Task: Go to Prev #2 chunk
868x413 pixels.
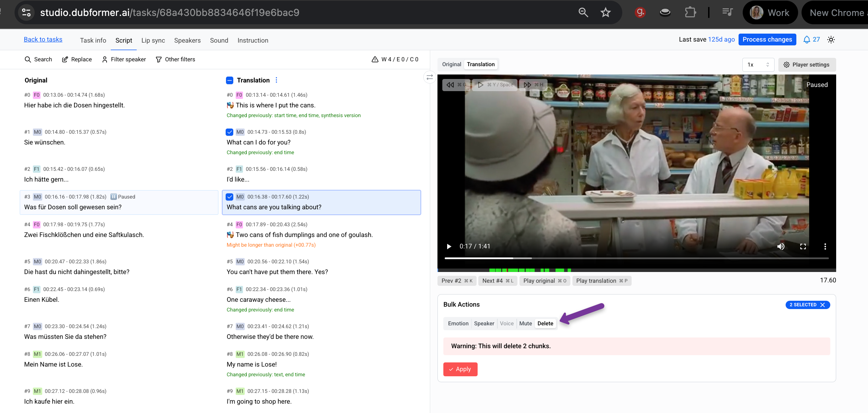Action: point(457,281)
